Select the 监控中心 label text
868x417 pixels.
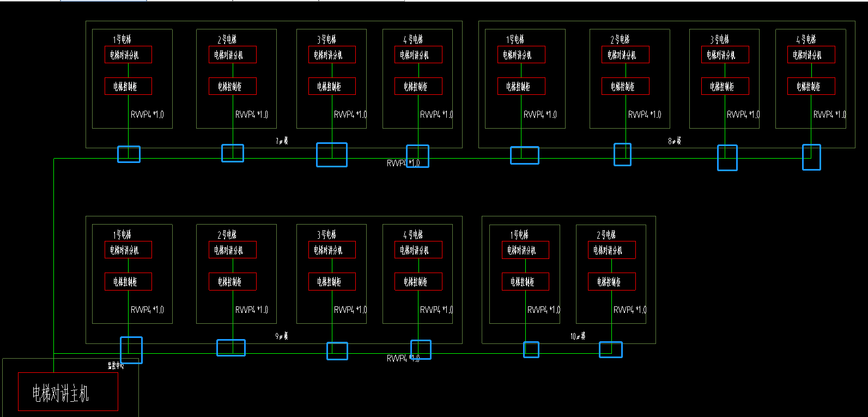pyautogui.click(x=116, y=366)
